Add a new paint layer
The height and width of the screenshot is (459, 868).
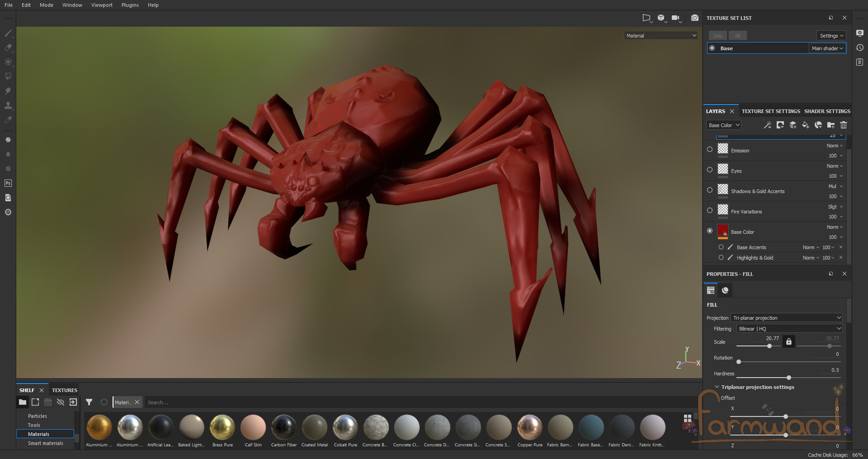tap(793, 125)
